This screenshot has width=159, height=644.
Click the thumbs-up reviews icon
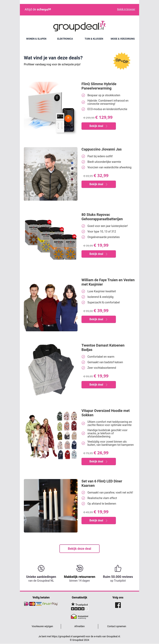pyautogui.click(x=118, y=568)
